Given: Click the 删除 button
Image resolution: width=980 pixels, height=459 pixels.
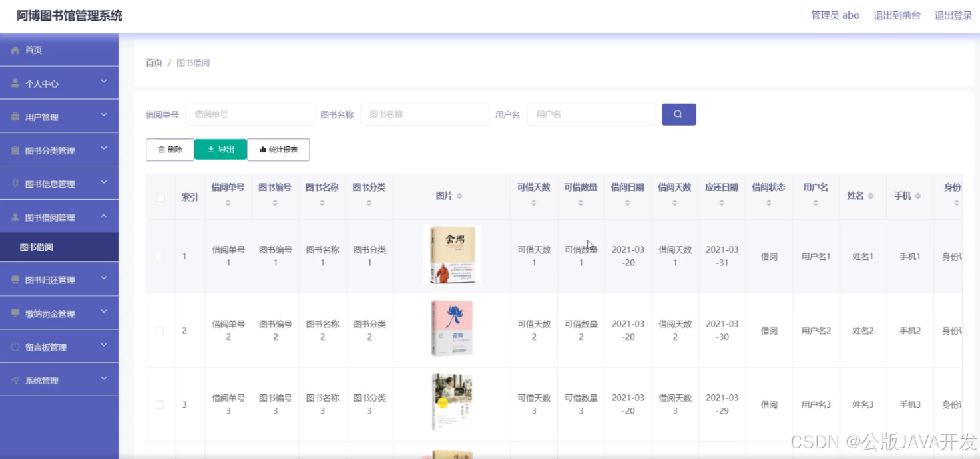Looking at the screenshot, I should pyautogui.click(x=170, y=150).
